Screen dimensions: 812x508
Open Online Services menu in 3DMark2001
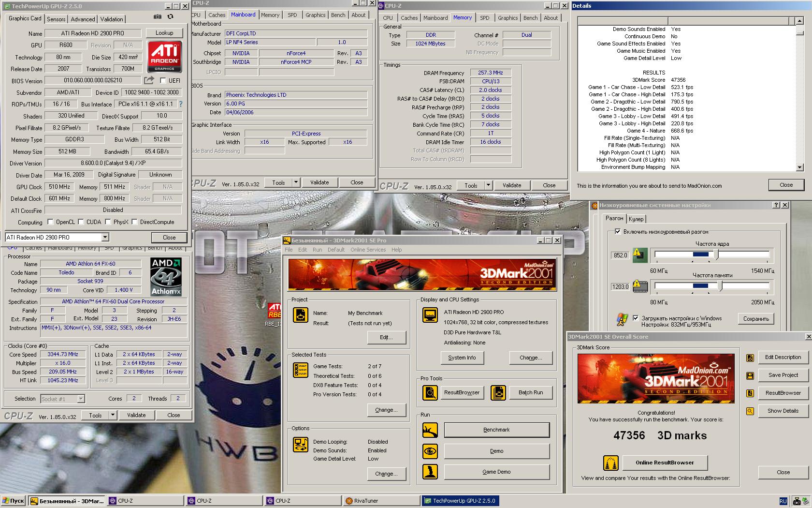[368, 250]
